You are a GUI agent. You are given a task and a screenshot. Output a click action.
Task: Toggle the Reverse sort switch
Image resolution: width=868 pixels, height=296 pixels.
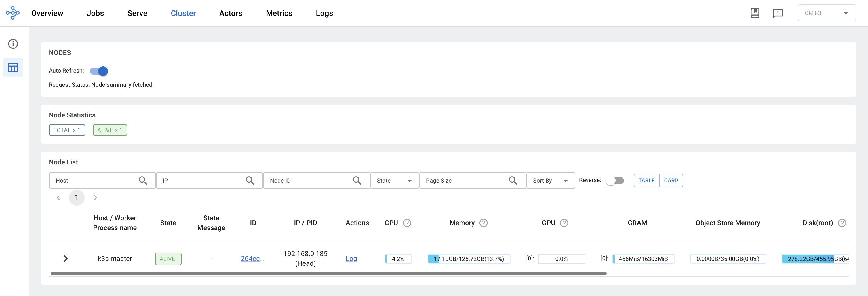click(x=615, y=180)
